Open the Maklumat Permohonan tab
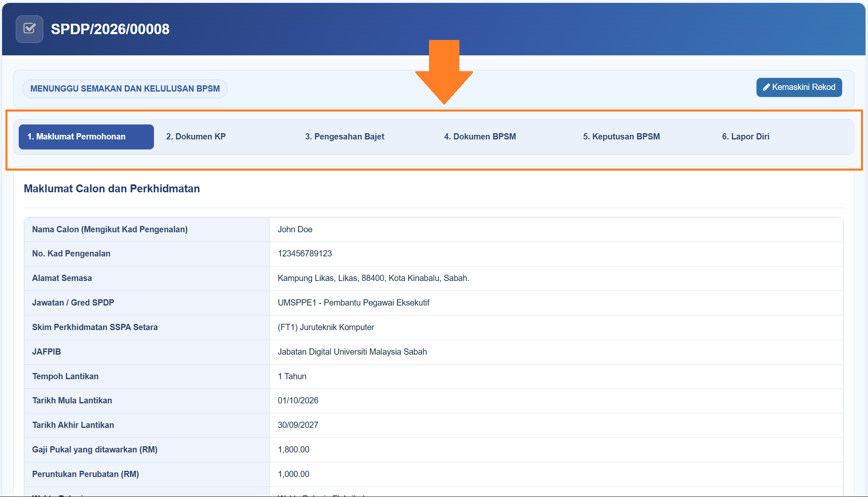Viewport: 868px width, 497px height. (86, 137)
